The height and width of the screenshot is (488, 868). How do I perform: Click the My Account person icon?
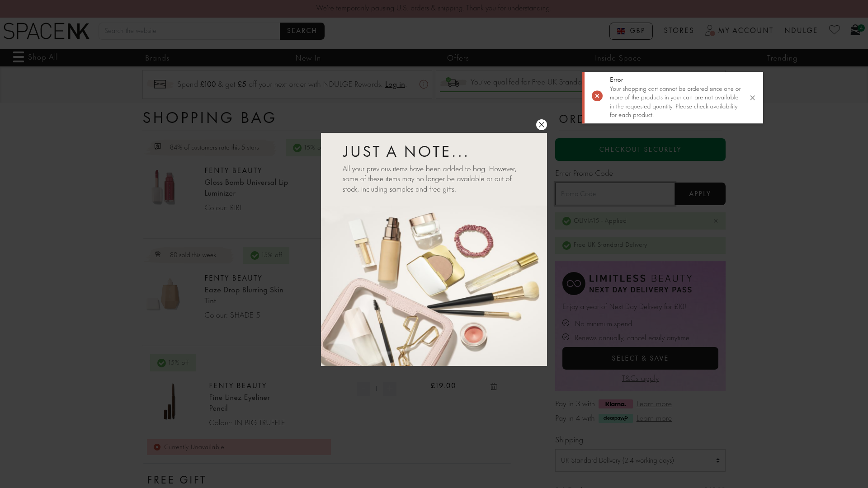[710, 30]
